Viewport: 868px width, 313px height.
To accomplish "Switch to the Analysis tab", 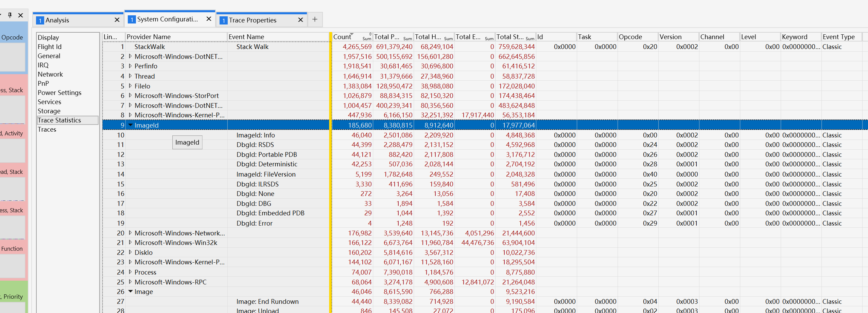I will 78,20.
